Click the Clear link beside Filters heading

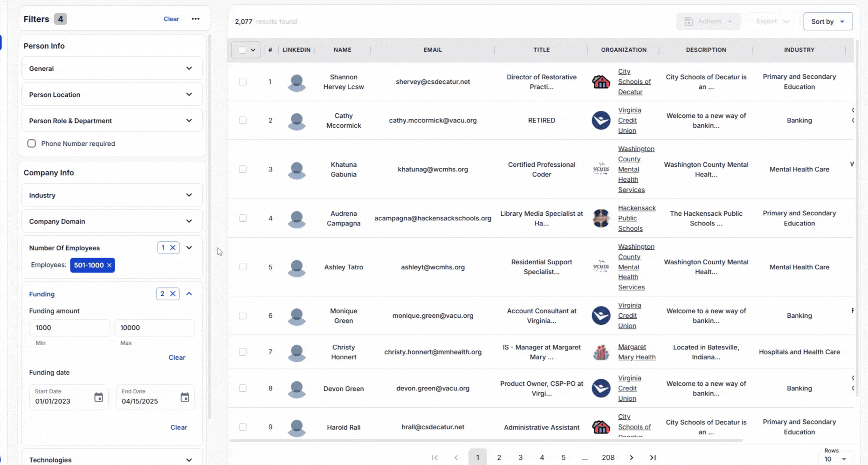pos(171,19)
